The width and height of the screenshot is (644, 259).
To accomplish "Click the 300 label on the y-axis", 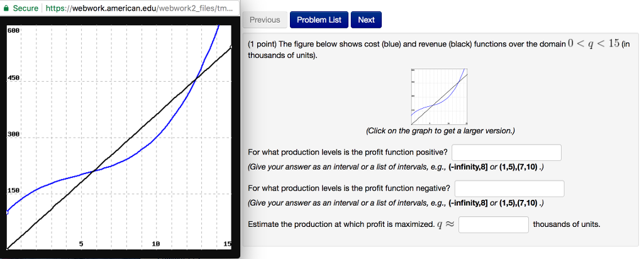I will click(x=14, y=135).
